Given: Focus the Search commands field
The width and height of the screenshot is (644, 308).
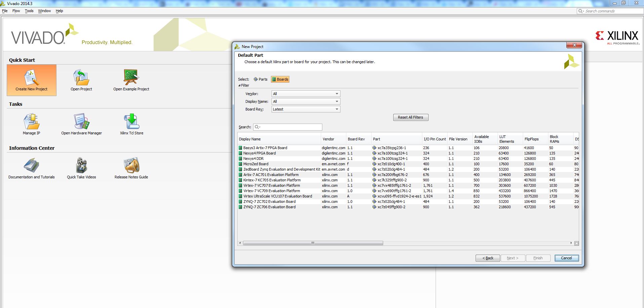Looking at the screenshot, I should pyautogui.click(x=610, y=11).
